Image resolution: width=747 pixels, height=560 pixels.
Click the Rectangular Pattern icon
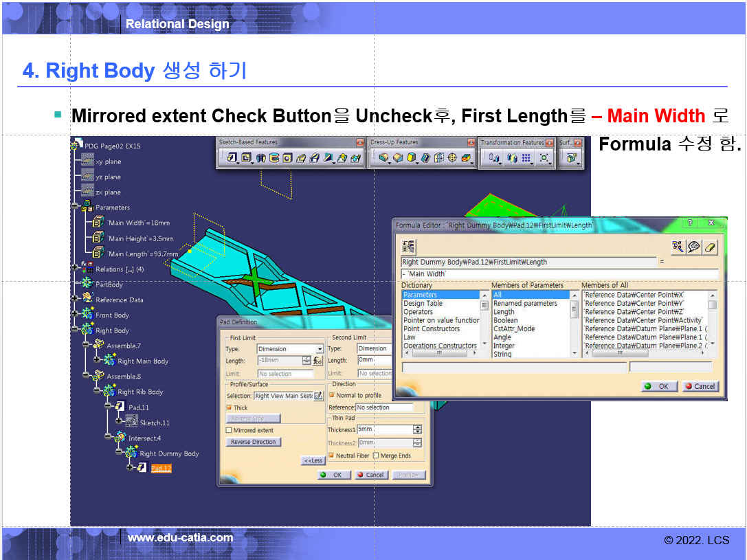526,158
